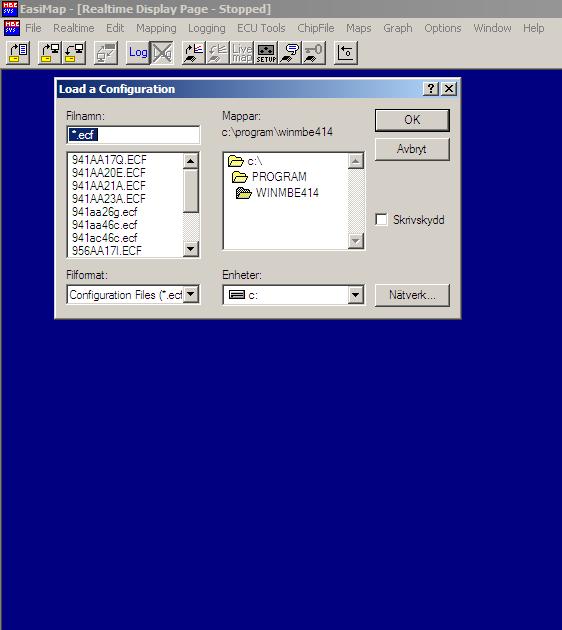562x630 pixels.
Task: Open the Help menu
Action: pyautogui.click(x=533, y=28)
